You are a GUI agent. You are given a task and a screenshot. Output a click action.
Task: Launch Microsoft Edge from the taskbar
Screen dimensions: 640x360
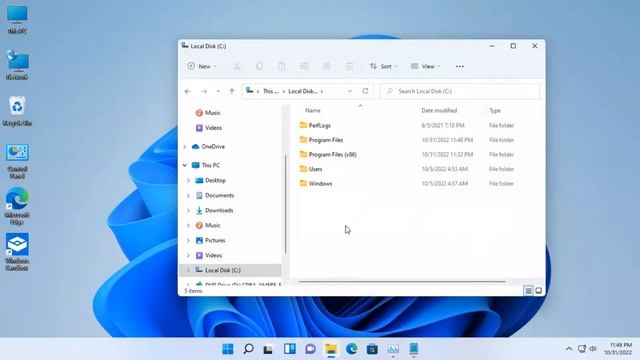(x=351, y=349)
